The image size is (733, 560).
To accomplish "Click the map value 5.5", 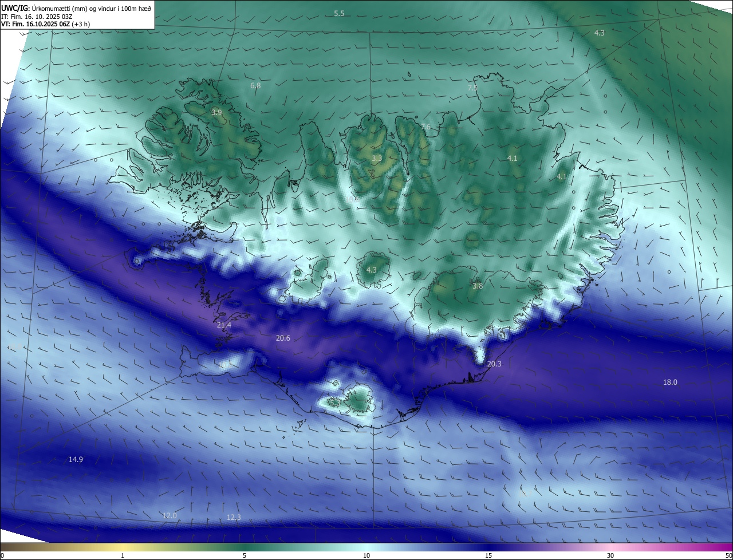I will tap(339, 13).
